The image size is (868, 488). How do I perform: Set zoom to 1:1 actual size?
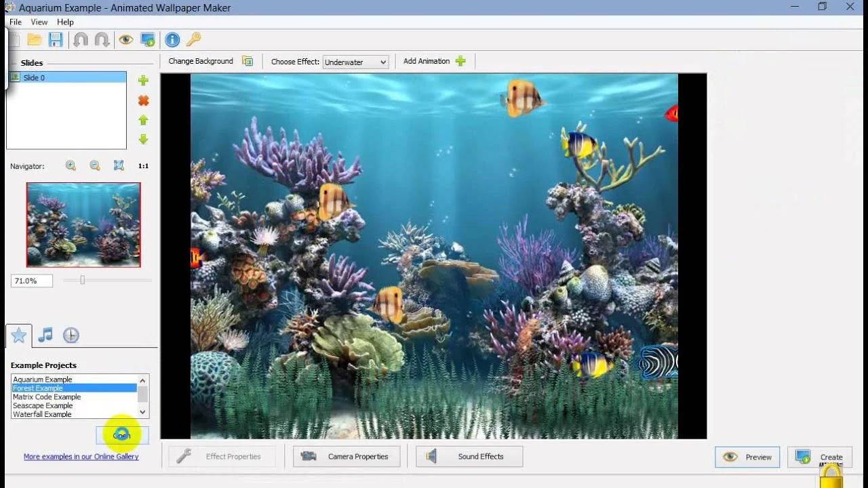click(x=143, y=166)
